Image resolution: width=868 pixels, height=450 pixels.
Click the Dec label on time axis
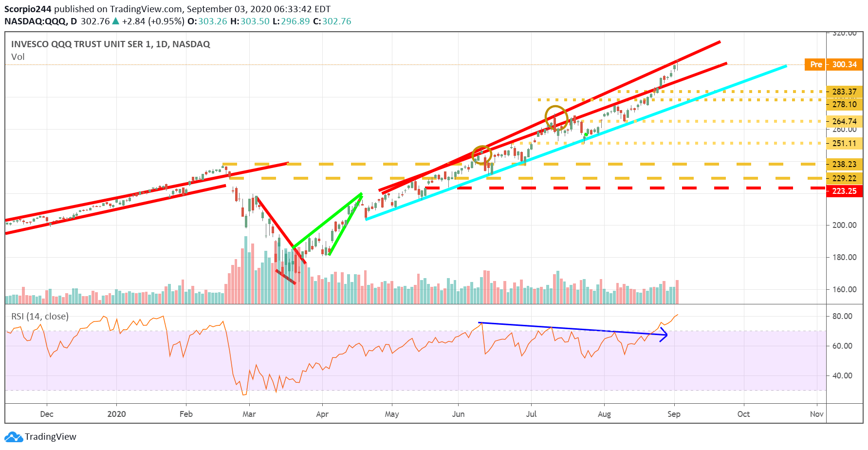click(47, 414)
